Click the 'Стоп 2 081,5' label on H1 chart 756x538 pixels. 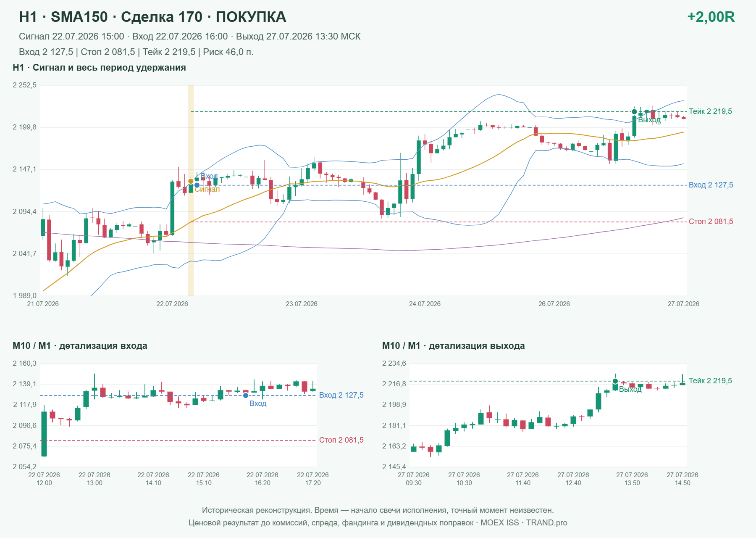pos(711,222)
